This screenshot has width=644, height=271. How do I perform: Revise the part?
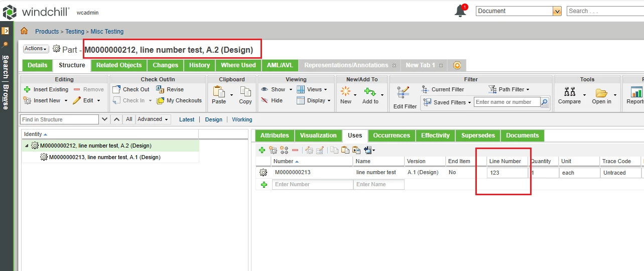[x=170, y=89]
